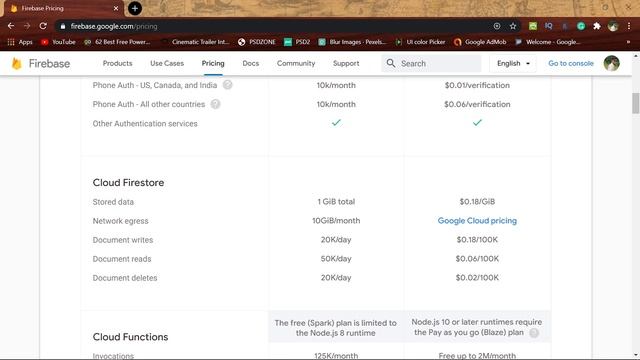Click help icon for Phone Auth other countries

(x=216, y=104)
